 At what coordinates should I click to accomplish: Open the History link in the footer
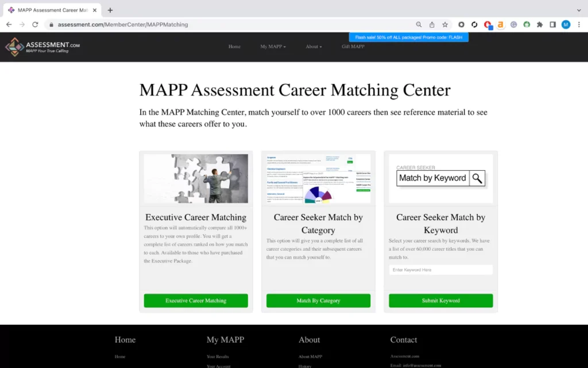305,366
